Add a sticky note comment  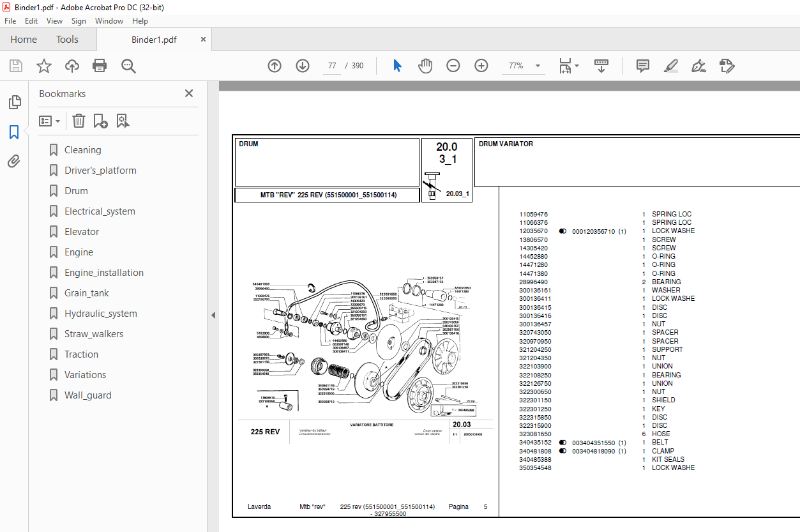click(x=643, y=66)
